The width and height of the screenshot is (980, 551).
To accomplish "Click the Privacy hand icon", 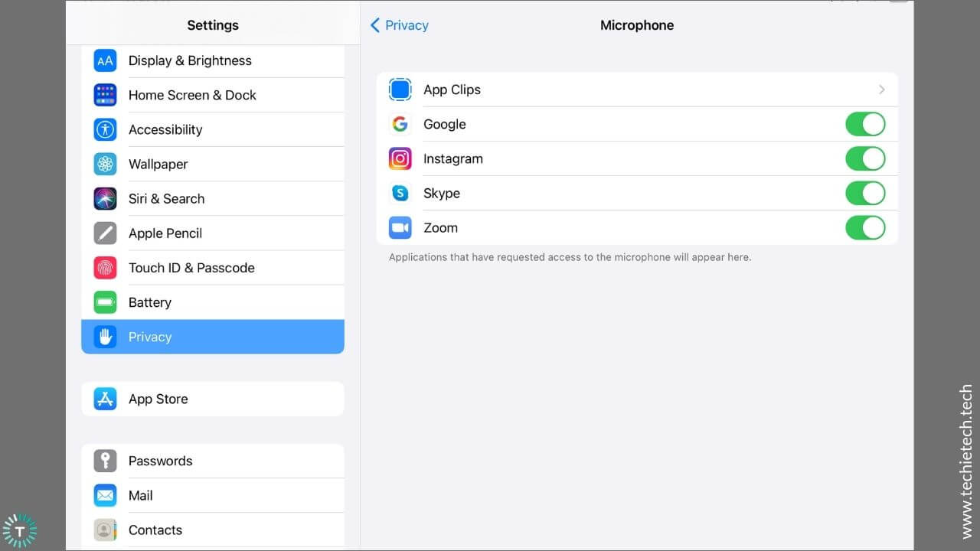I will point(105,337).
